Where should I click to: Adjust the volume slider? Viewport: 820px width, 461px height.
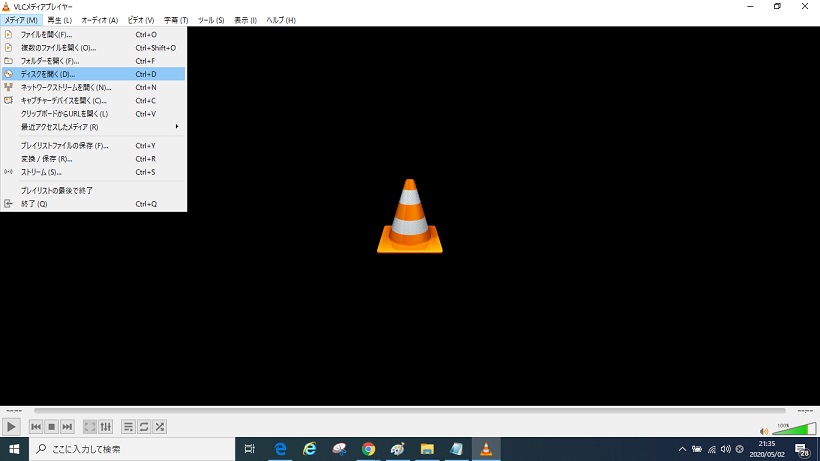tap(794, 429)
